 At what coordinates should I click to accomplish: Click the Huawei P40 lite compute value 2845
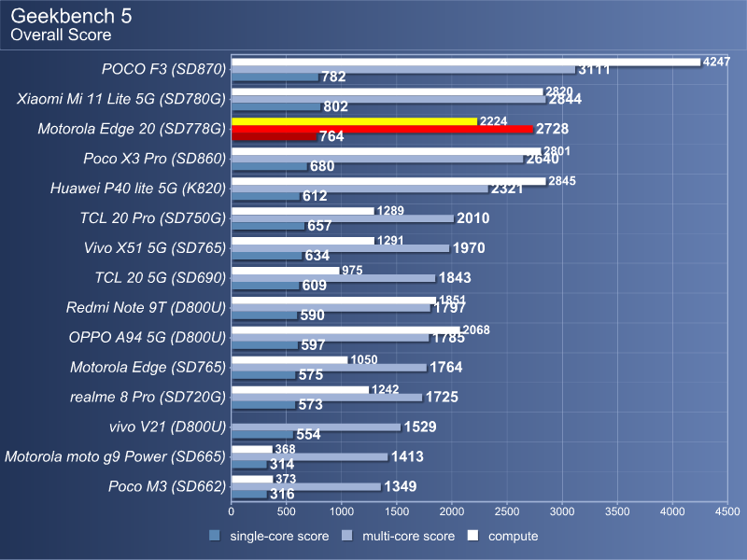(x=562, y=181)
